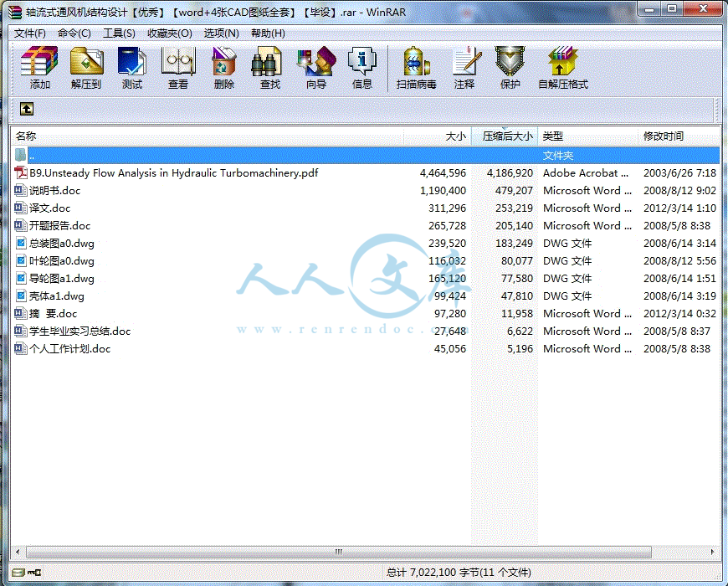Viewport: 728px width, 586px height.
Task: Click the 注释 (Comment) toolbar icon
Action: click(x=467, y=61)
